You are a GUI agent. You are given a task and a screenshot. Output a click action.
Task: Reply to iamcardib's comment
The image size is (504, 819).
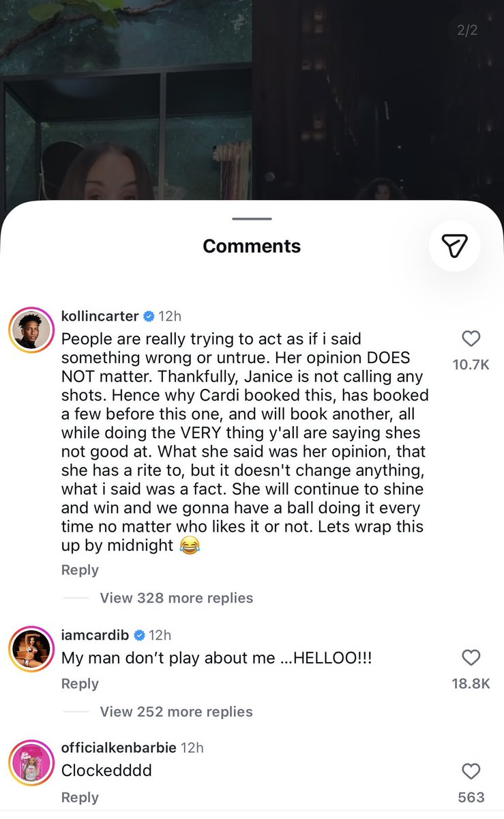(80, 684)
